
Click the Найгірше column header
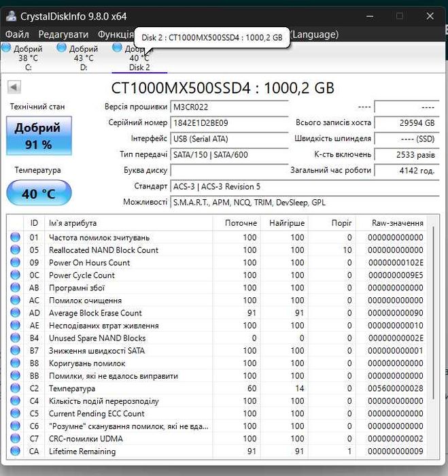pos(284,223)
